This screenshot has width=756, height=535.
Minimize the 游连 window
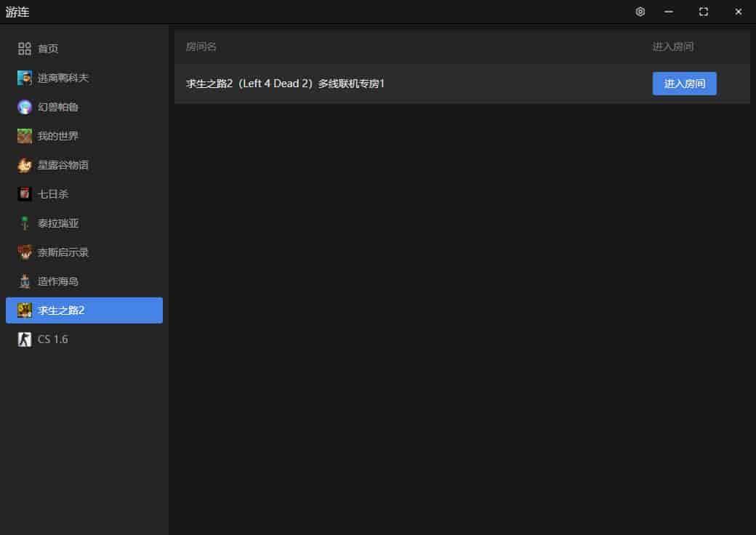(x=669, y=12)
